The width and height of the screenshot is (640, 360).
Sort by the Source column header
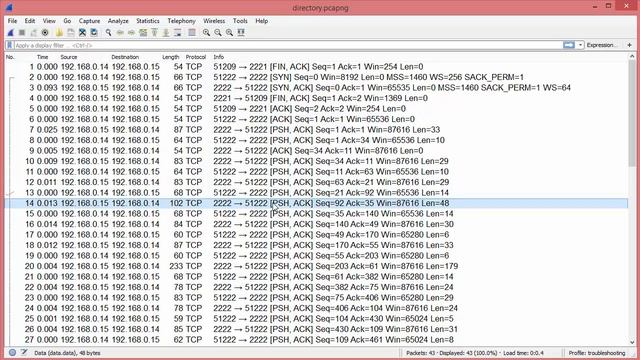69,57
